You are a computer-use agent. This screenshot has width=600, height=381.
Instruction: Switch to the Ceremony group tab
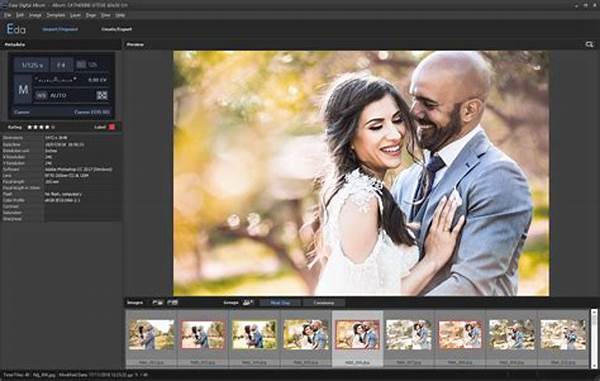324,303
